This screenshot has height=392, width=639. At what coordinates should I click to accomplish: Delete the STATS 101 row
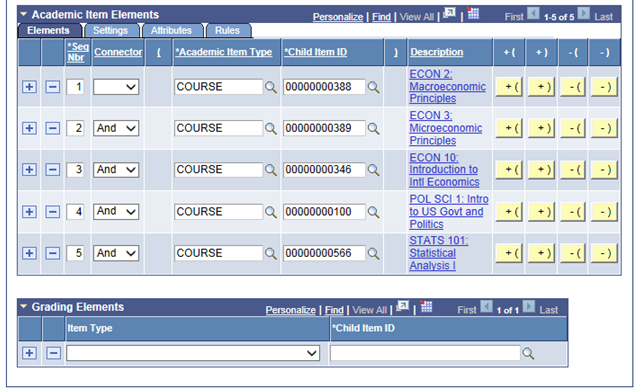[53, 253]
